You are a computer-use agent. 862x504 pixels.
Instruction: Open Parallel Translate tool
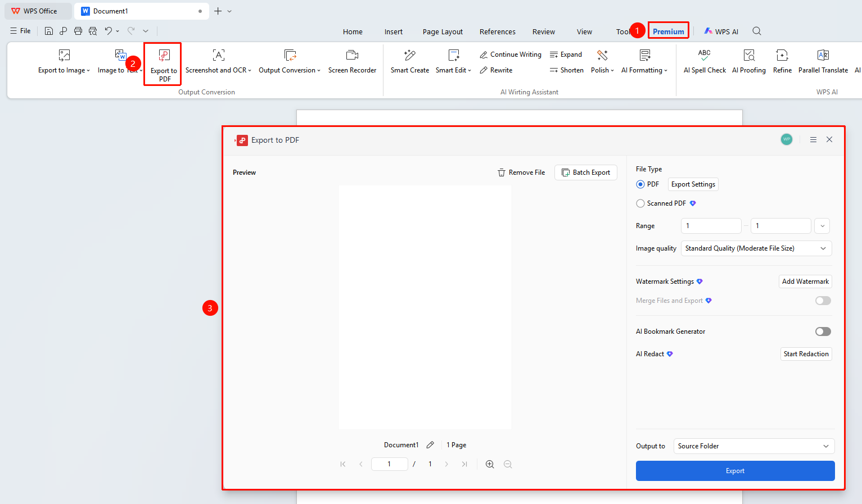point(823,62)
